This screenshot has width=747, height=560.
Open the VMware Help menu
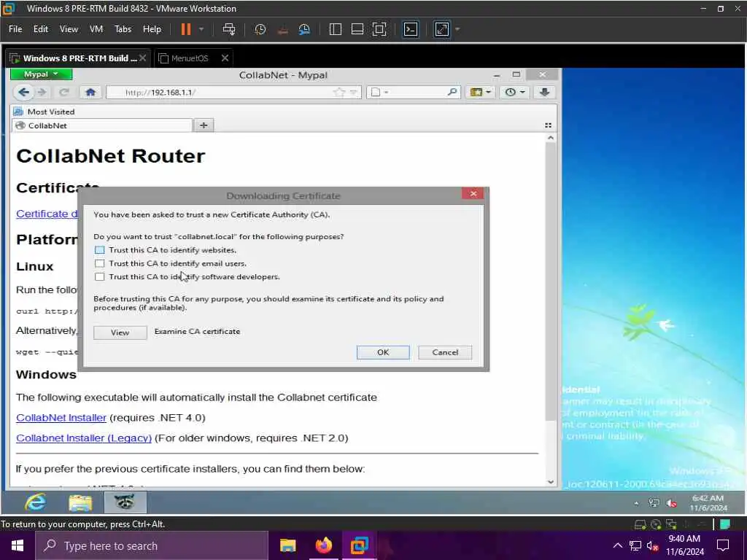tap(152, 29)
